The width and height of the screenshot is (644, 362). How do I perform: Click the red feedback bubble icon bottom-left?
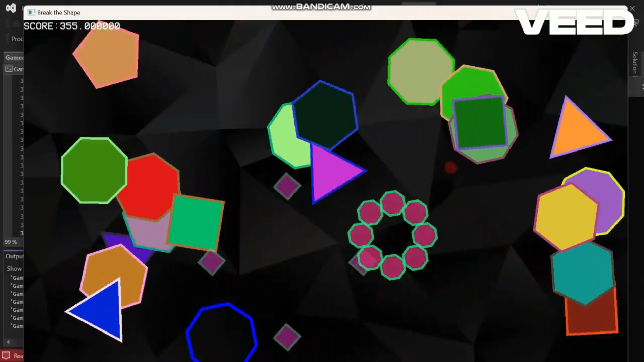point(6,355)
